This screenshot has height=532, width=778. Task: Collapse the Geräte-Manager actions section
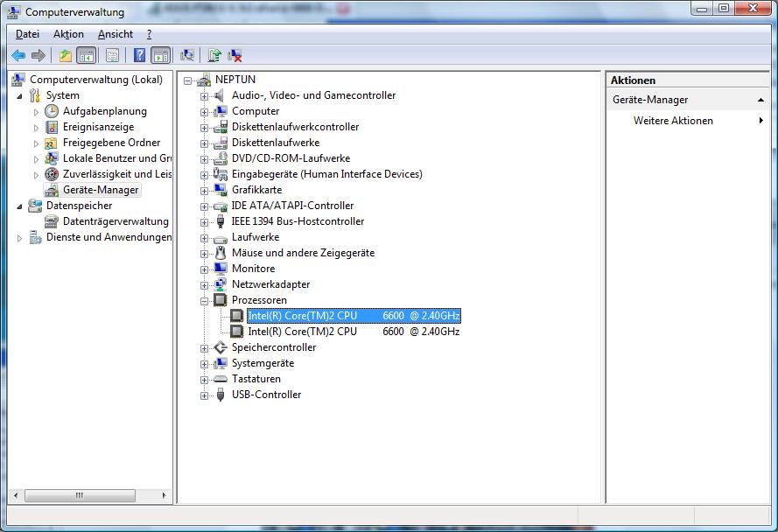(760, 100)
